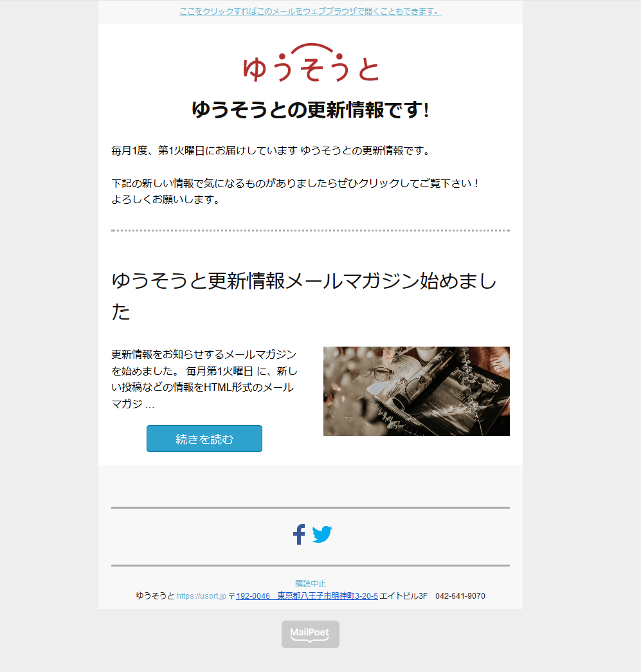Click the エイトビル3F address text
Screen dimensions: 641x672
pos(403,595)
